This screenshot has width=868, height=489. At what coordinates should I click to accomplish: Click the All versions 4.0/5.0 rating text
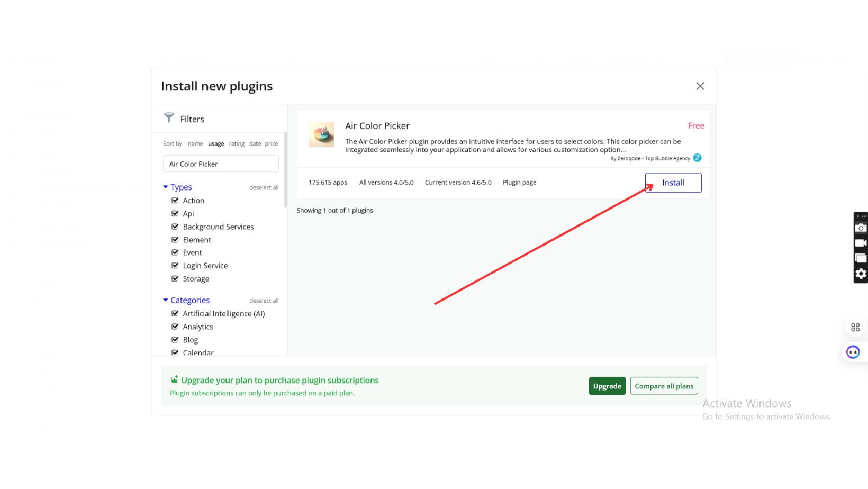pos(386,183)
